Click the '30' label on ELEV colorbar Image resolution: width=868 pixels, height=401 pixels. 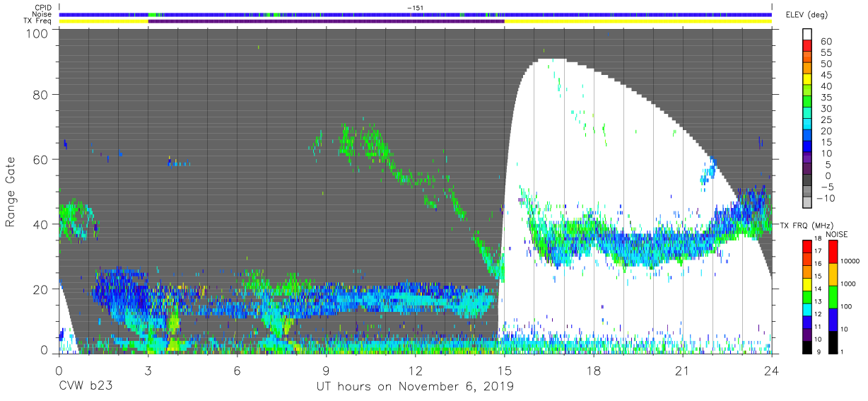(826, 109)
